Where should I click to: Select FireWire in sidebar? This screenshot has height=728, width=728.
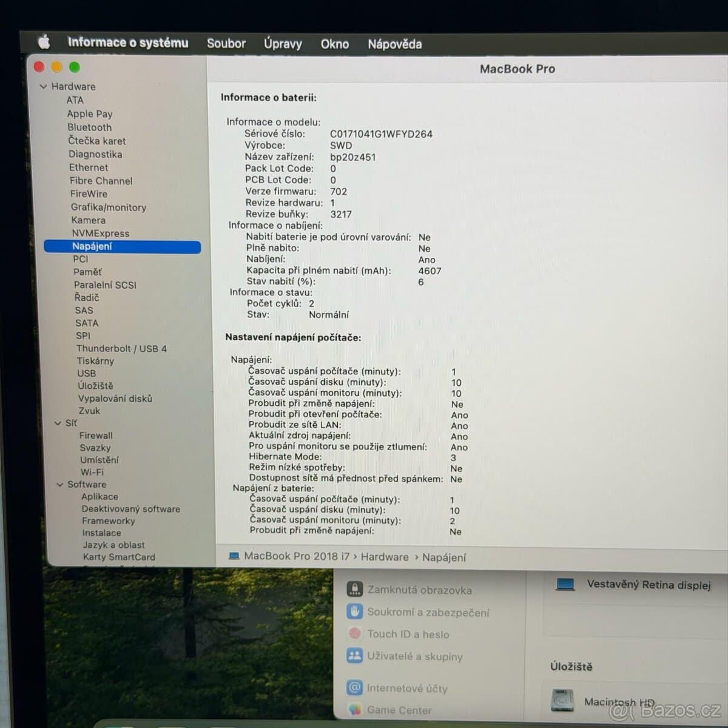(x=89, y=194)
